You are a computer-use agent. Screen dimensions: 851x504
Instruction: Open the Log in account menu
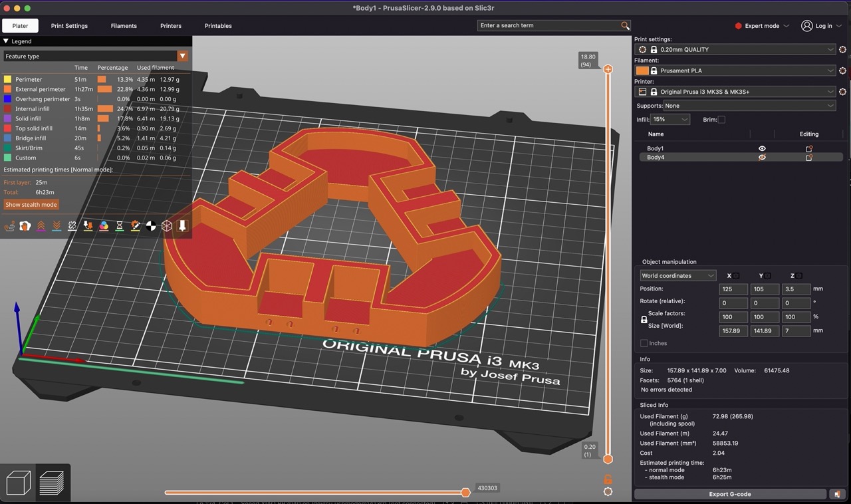pos(822,26)
